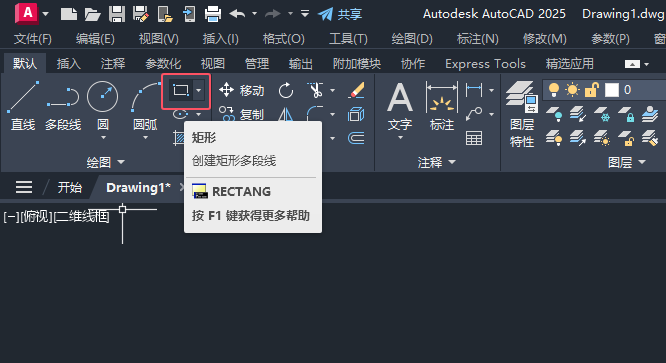The width and height of the screenshot is (666, 363).
Task: Open Layer Properties (图层特性) manager
Action: click(x=522, y=114)
